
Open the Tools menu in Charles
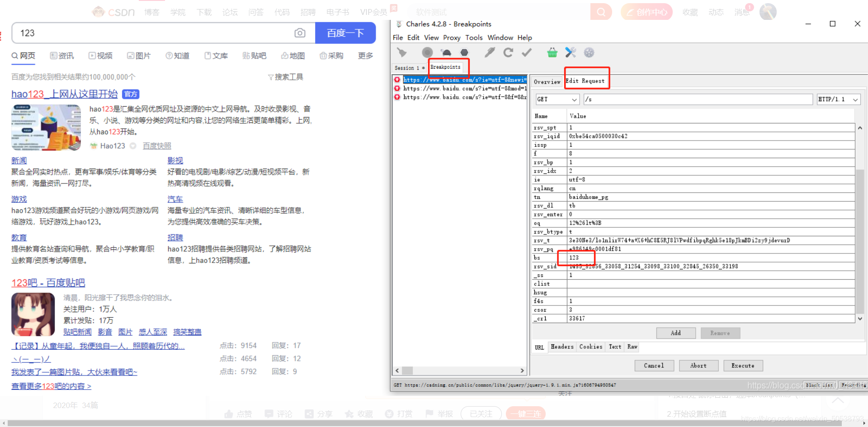(474, 38)
